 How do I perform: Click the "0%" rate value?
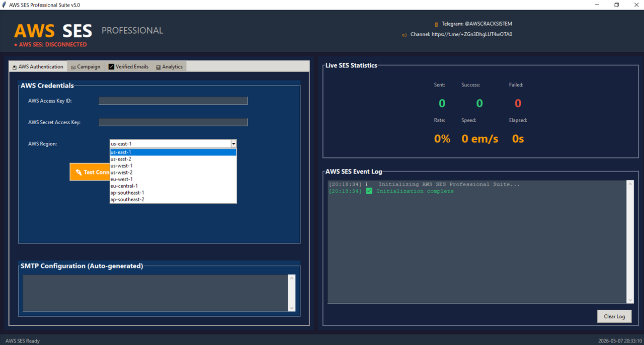click(442, 139)
